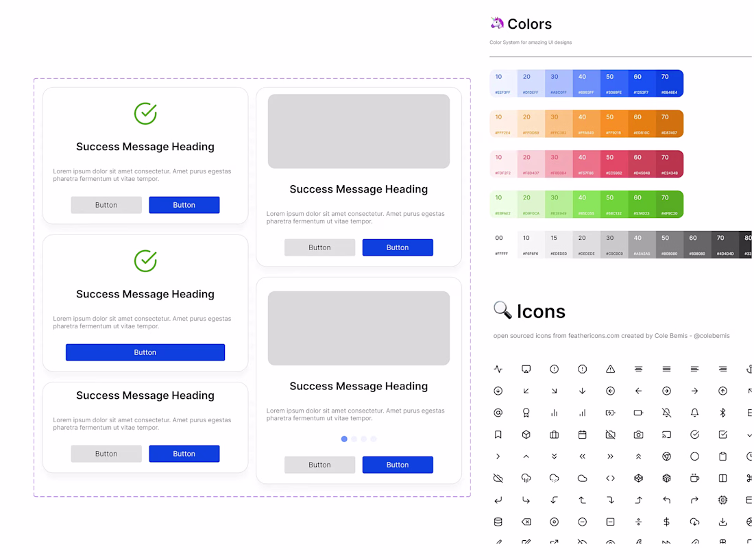Click gray Button below the carousel dots
Screen dimensions: 754x560
pyautogui.click(x=320, y=465)
